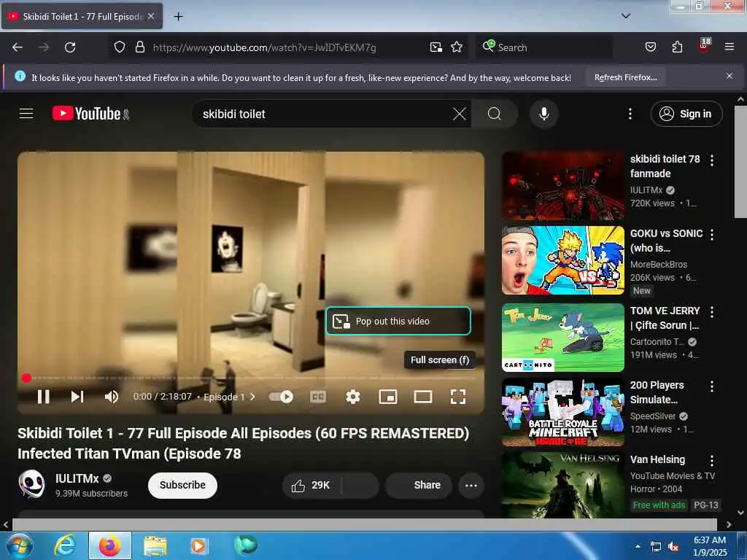Open the player settings gear
The image size is (747, 560).
[x=352, y=397]
